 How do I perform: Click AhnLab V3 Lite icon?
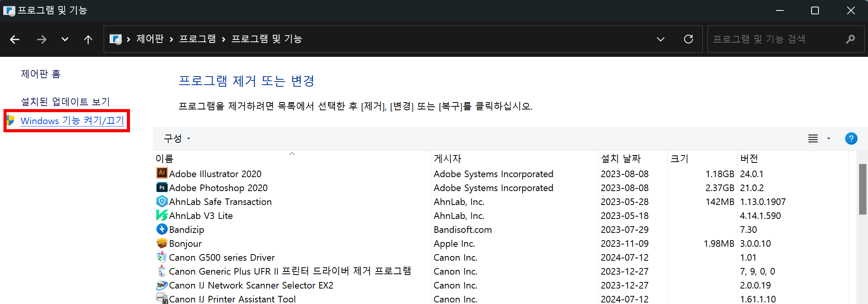pos(162,215)
